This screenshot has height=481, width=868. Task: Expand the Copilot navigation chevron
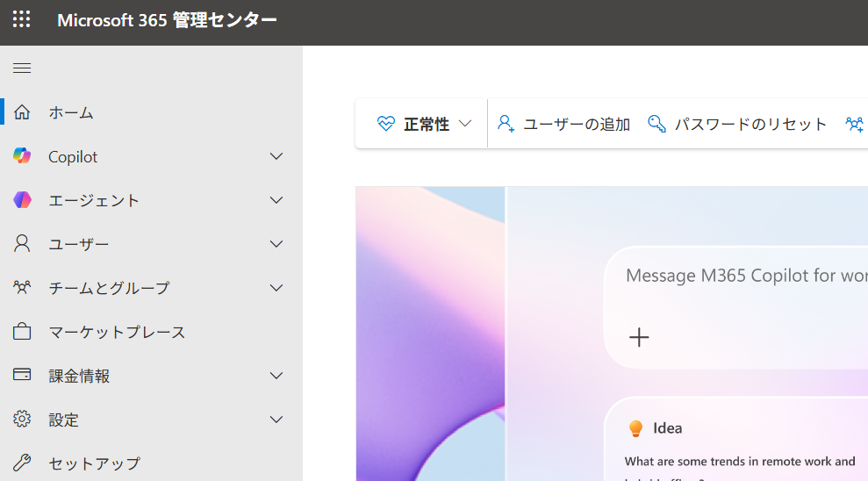point(276,156)
